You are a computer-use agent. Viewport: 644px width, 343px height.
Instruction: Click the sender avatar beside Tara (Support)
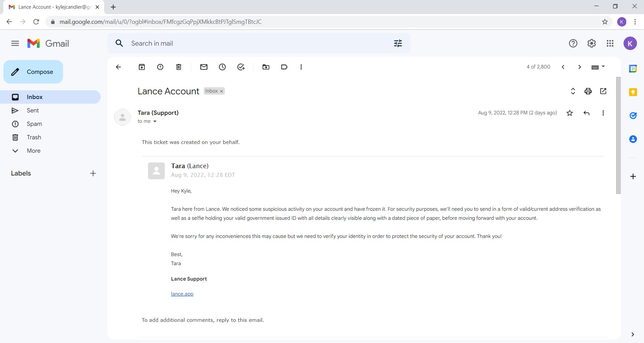coord(122,117)
